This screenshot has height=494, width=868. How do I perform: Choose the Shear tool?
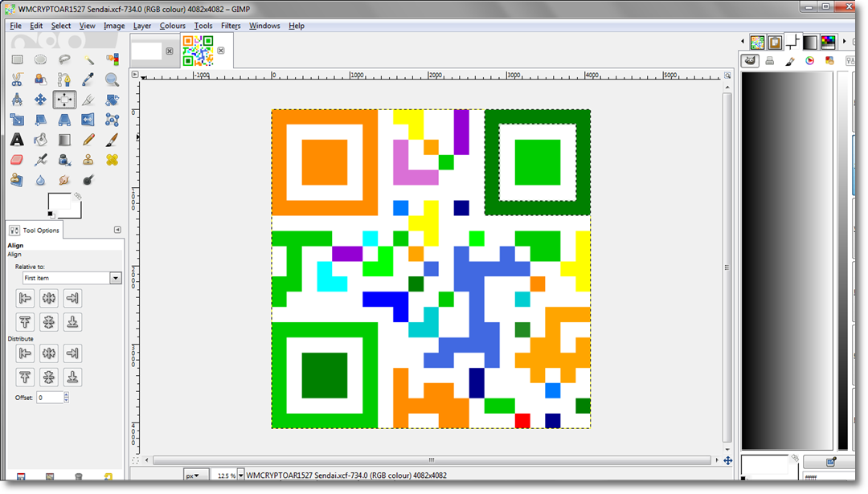pyautogui.click(x=40, y=120)
